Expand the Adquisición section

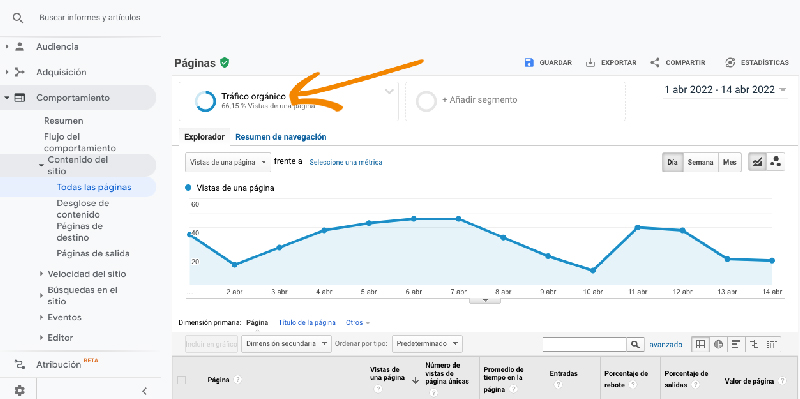7,72
